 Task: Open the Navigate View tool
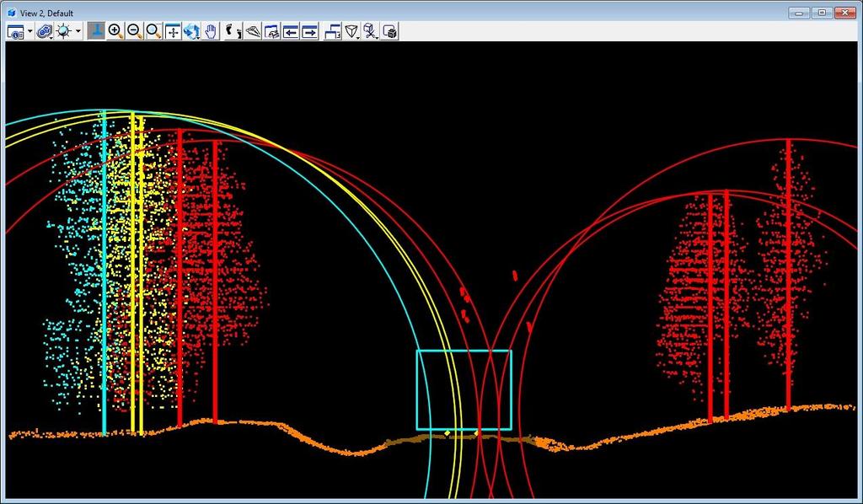(x=272, y=31)
